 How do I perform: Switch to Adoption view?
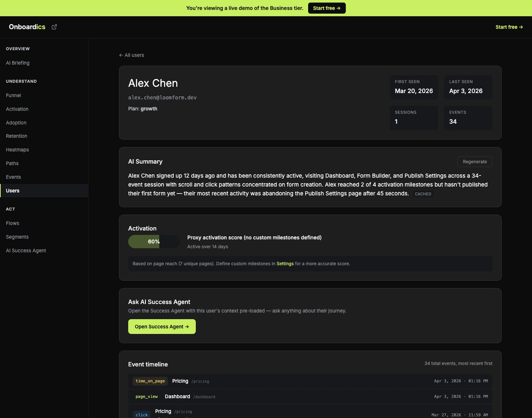tap(16, 122)
